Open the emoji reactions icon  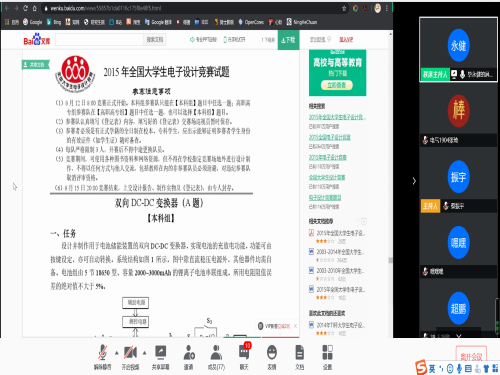pyautogui.click(x=272, y=357)
